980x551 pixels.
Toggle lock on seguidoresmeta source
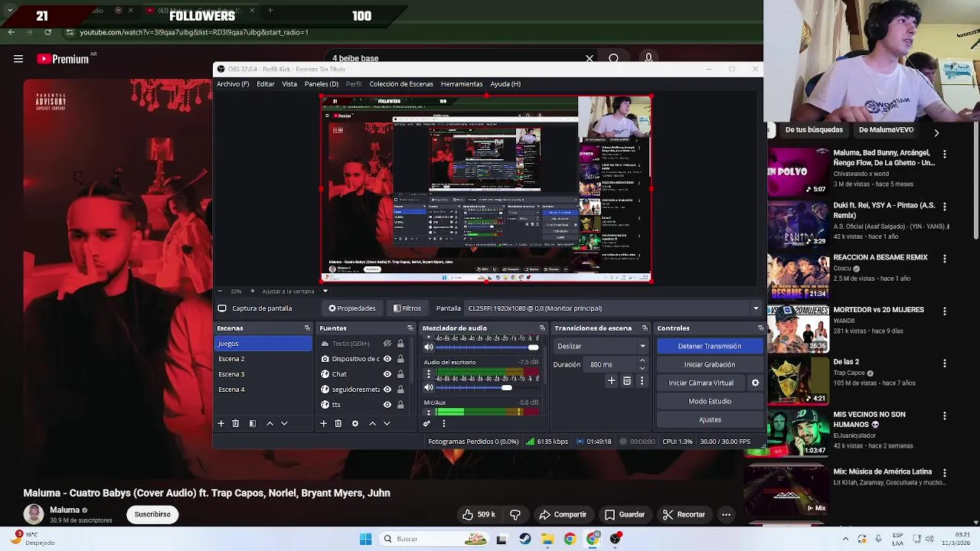pos(400,390)
